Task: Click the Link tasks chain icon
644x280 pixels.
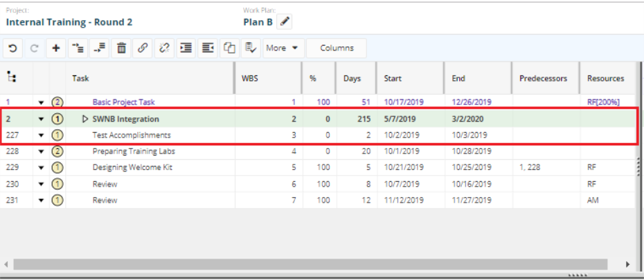Action: point(143,48)
